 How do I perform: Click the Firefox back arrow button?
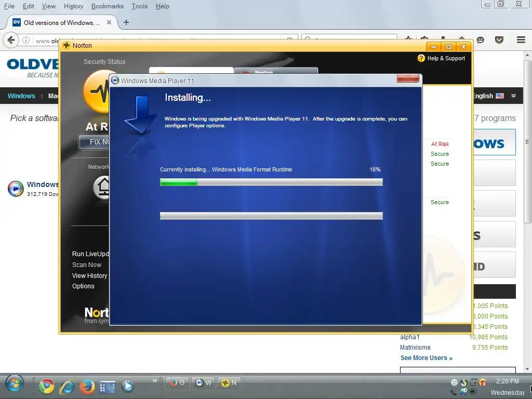[11, 40]
